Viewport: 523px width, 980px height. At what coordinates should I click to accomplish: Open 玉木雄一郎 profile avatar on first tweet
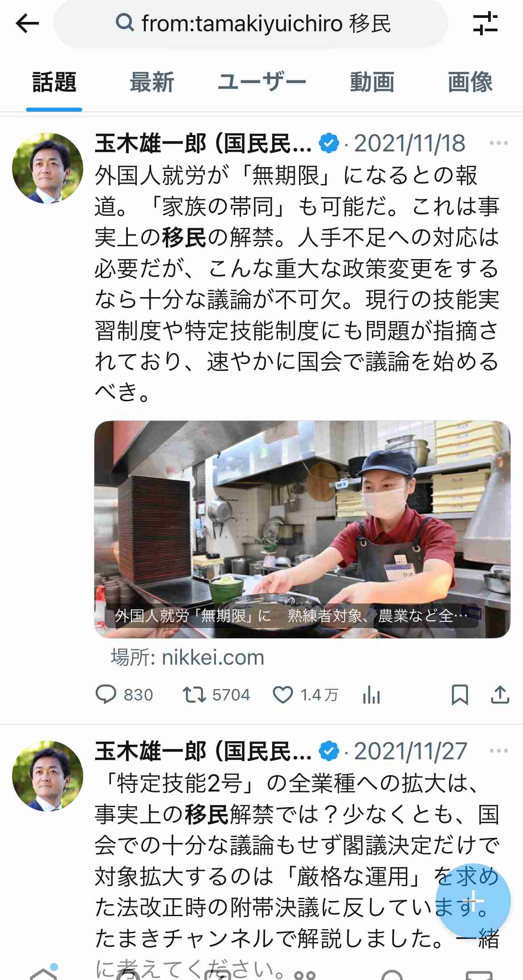[47, 168]
